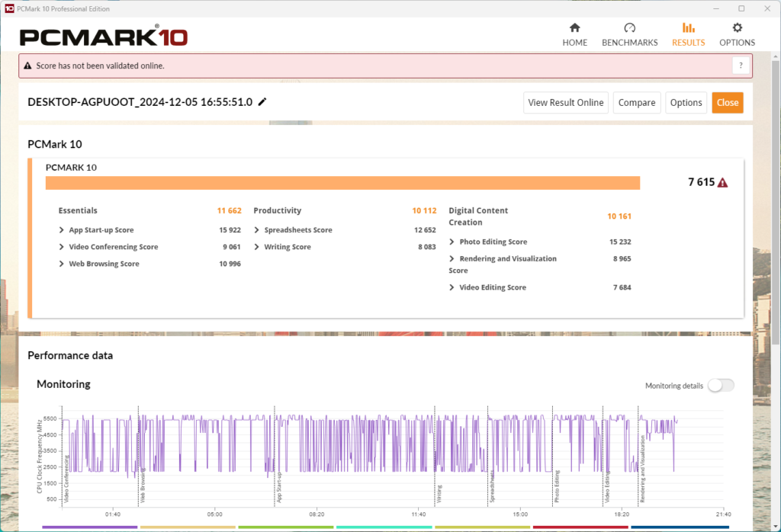Expand Photo Editing Score row
The height and width of the screenshot is (532, 781).
point(452,242)
